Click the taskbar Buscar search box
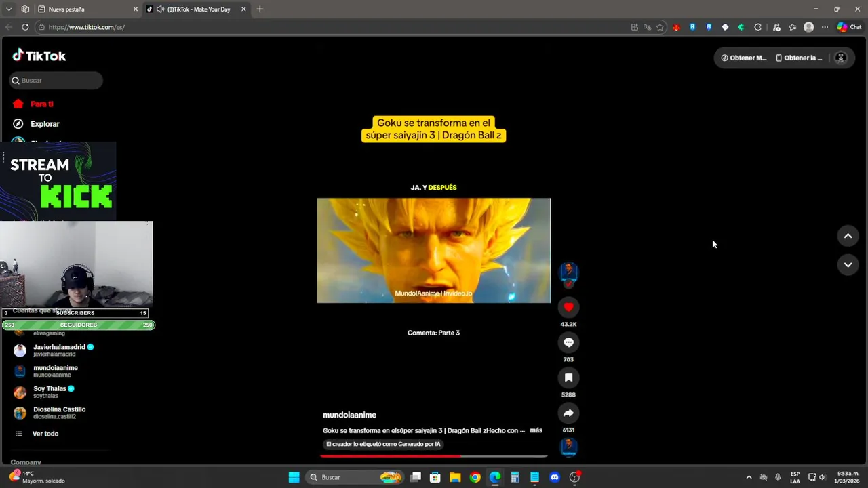The width and height of the screenshot is (868, 488). (356, 477)
